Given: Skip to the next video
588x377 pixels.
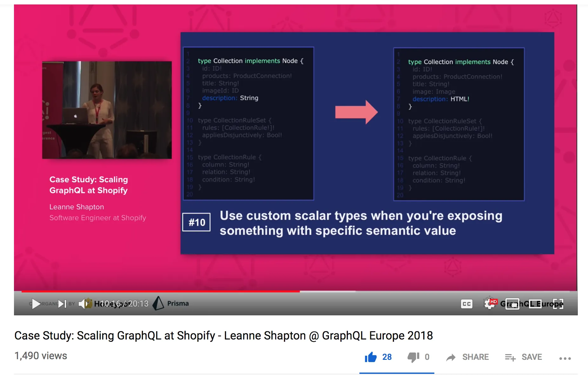Looking at the screenshot, I should (x=62, y=304).
